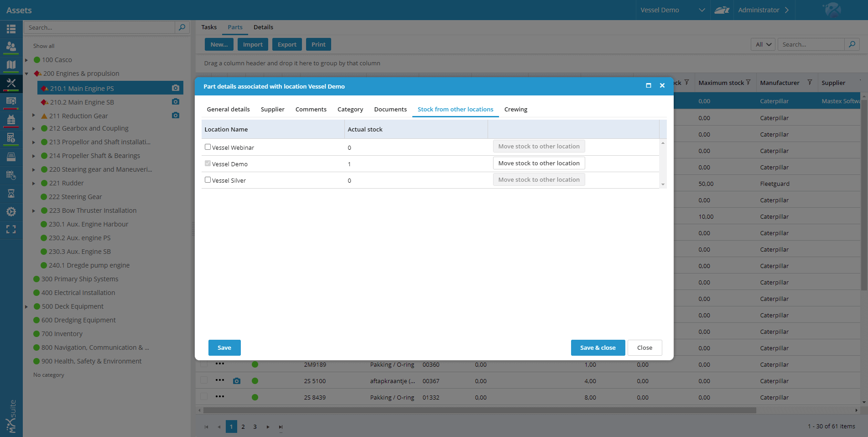Click the filter icon on Maximum stock column
Image resolution: width=868 pixels, height=437 pixels.
(x=748, y=83)
